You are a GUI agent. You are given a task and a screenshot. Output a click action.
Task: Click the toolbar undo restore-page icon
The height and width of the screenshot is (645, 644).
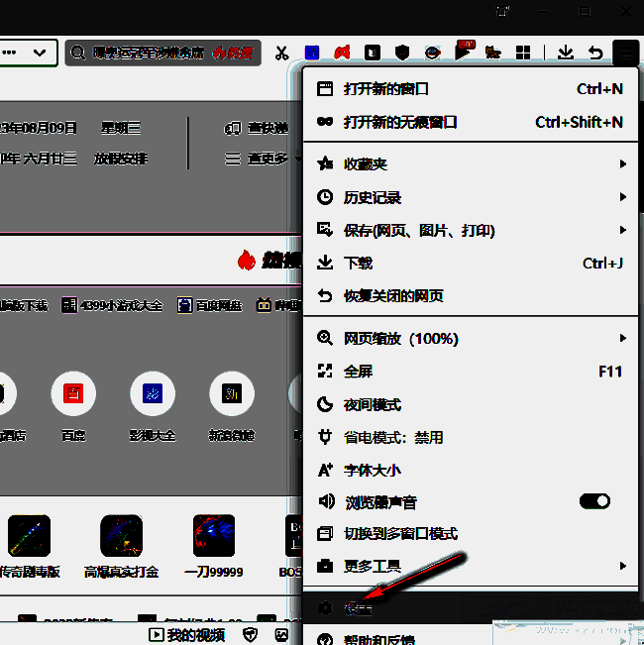pyautogui.click(x=595, y=53)
